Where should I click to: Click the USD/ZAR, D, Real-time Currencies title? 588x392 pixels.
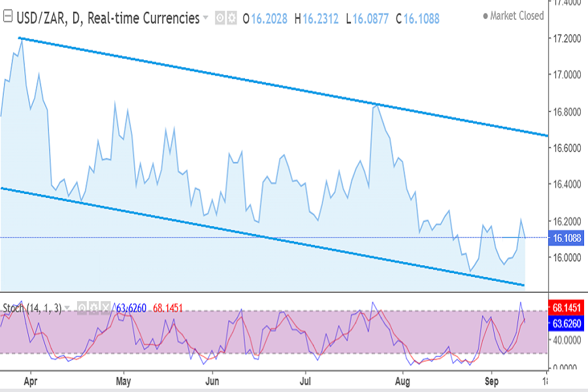[x=108, y=18]
